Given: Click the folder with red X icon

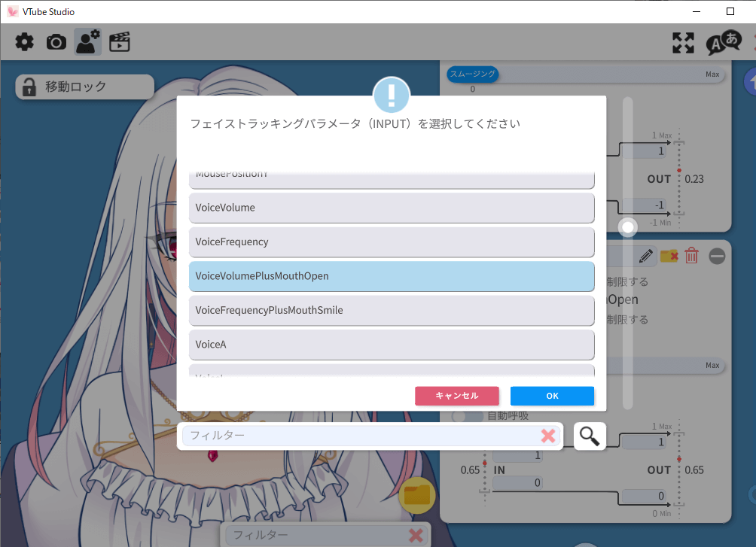Looking at the screenshot, I should click(669, 256).
